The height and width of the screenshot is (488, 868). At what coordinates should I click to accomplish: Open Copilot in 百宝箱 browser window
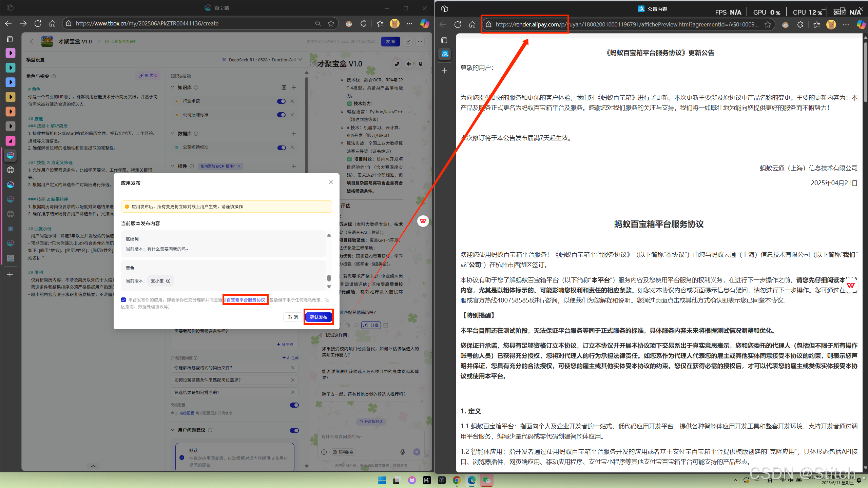click(x=424, y=24)
